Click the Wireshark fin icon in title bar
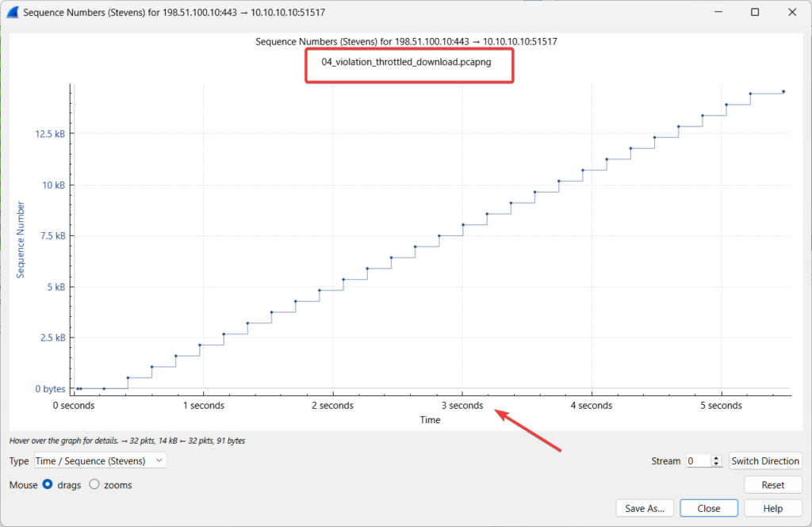 (12, 13)
